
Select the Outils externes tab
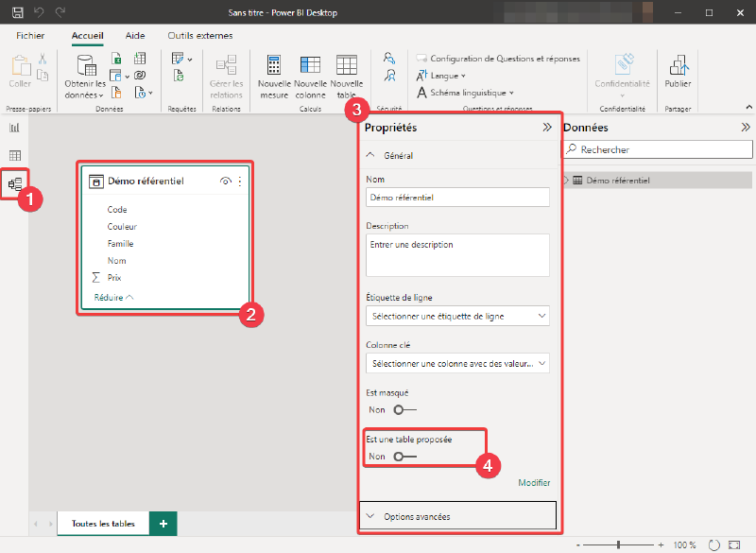point(200,36)
